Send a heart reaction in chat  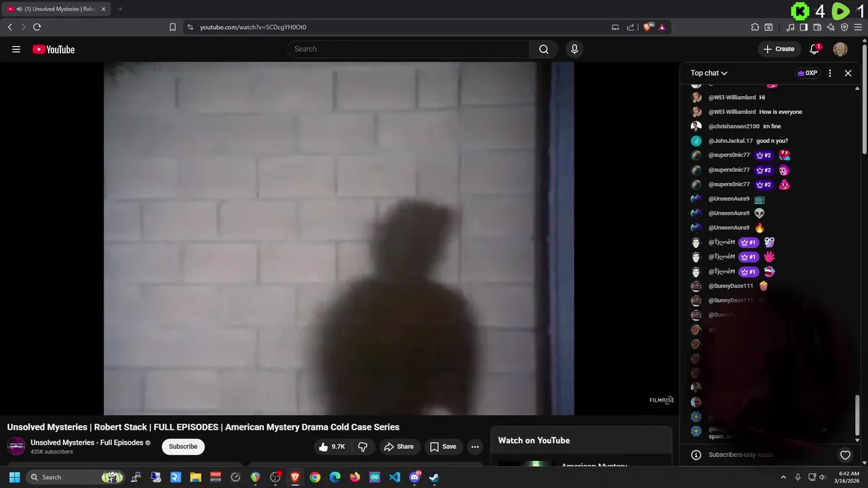[x=845, y=455]
